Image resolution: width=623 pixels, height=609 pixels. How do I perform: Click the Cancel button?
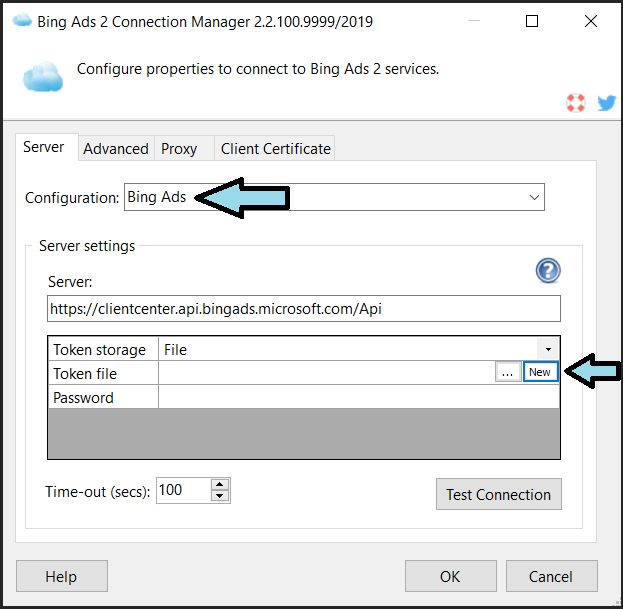(551, 576)
